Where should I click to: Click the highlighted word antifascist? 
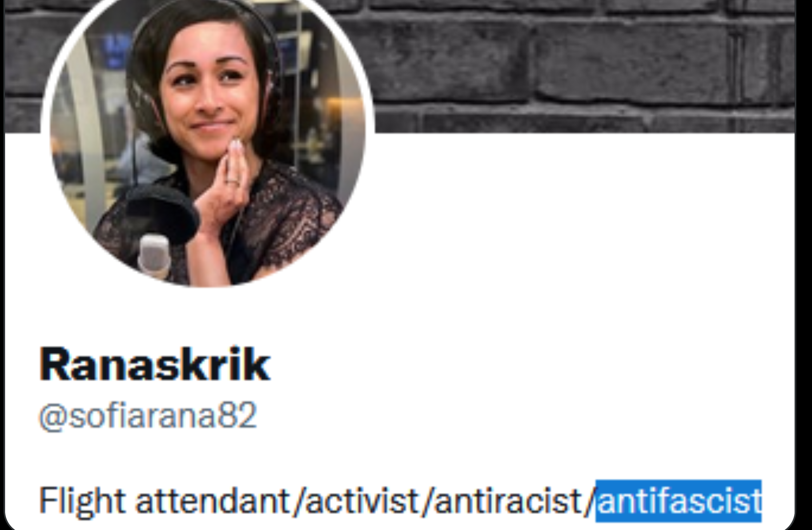(x=679, y=501)
